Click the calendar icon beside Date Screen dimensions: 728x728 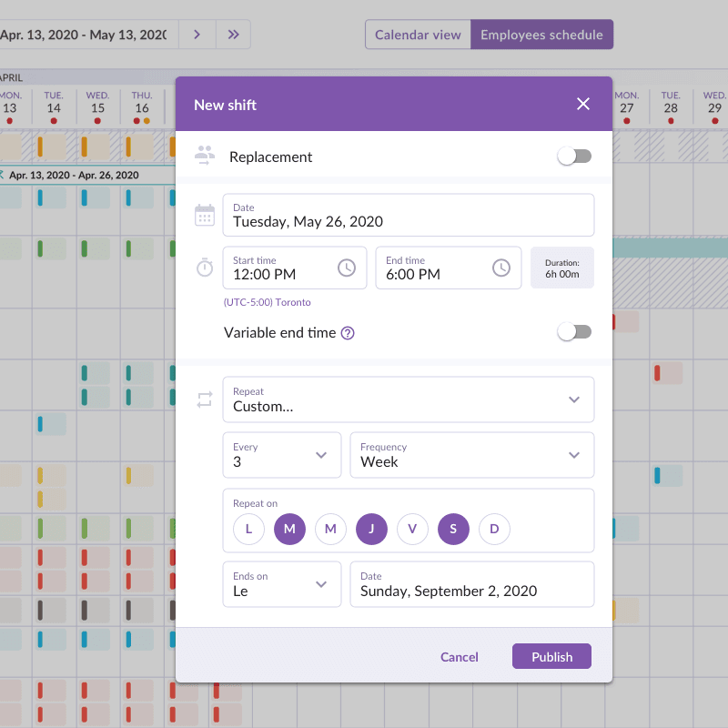coord(204,216)
